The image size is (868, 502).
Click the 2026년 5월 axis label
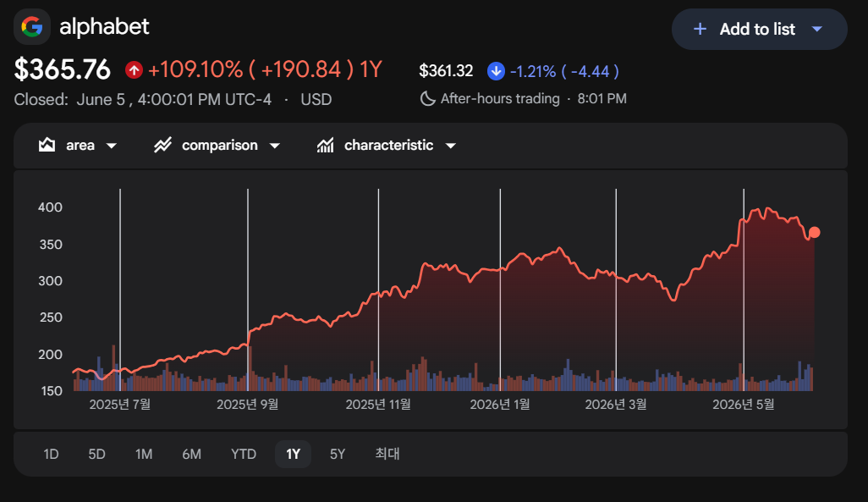tap(744, 405)
